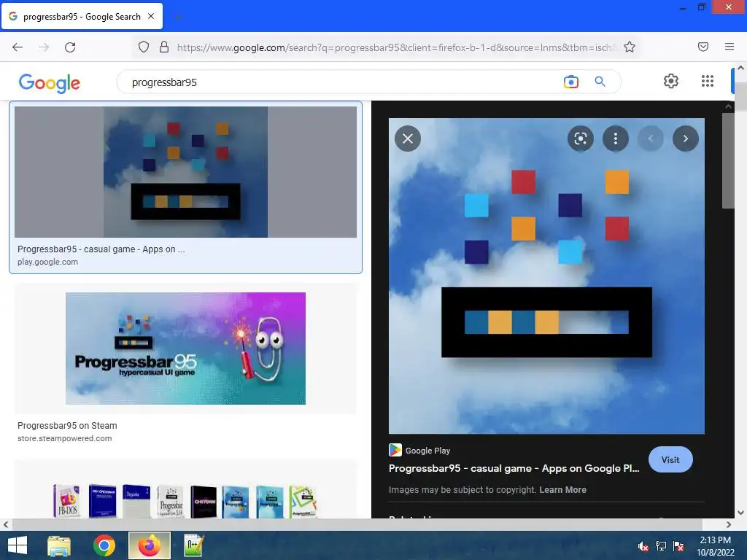Visit the Google Play page
Image resolution: width=747 pixels, height=560 pixels.
pyautogui.click(x=670, y=459)
